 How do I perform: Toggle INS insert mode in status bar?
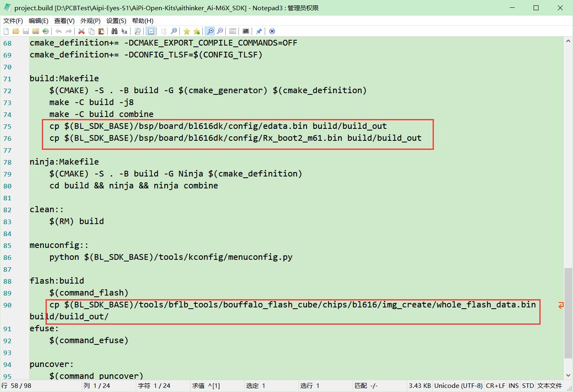click(513, 386)
